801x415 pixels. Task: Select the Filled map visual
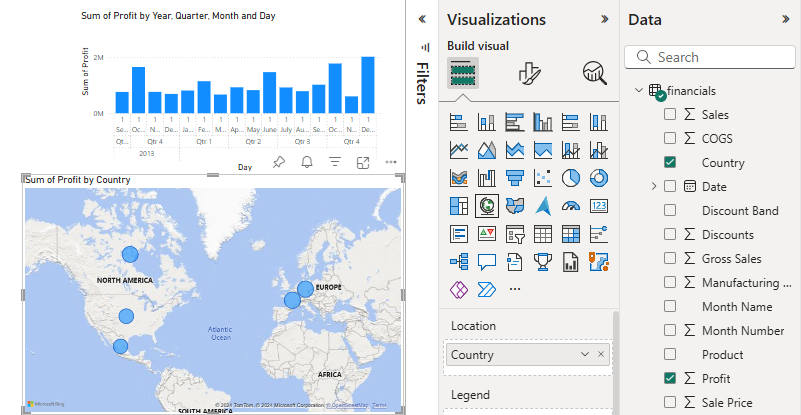pos(514,206)
